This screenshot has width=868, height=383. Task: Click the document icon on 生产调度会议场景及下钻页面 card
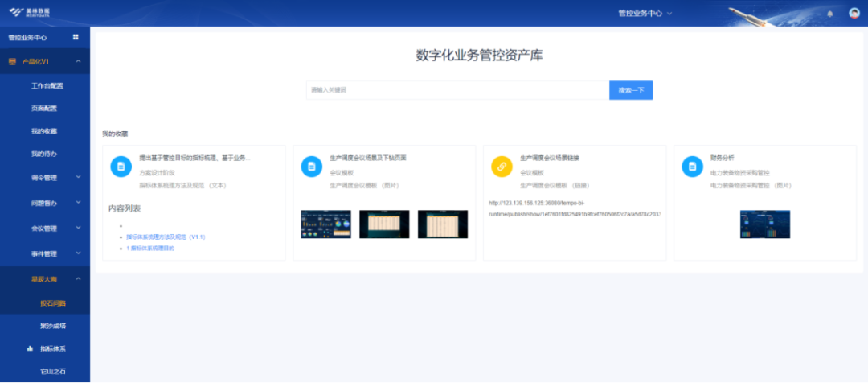point(311,167)
